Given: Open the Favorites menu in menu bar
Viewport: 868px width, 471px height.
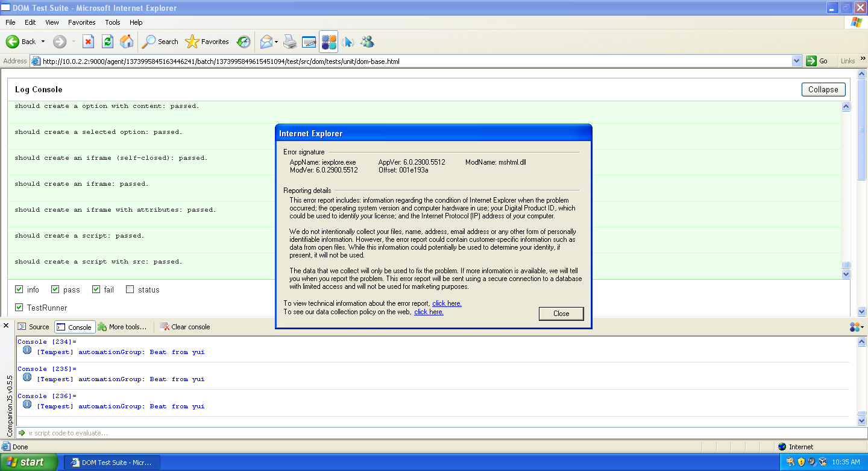Looking at the screenshot, I should pyautogui.click(x=82, y=22).
